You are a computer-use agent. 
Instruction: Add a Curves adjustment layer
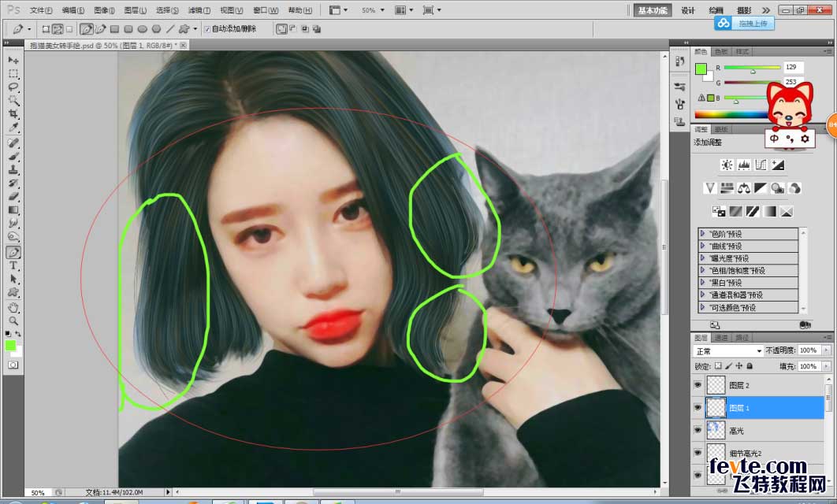click(x=761, y=165)
